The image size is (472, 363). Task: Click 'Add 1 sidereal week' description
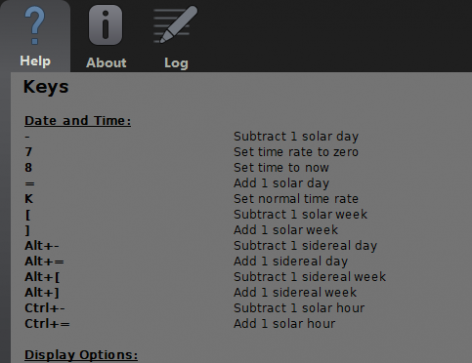click(295, 292)
